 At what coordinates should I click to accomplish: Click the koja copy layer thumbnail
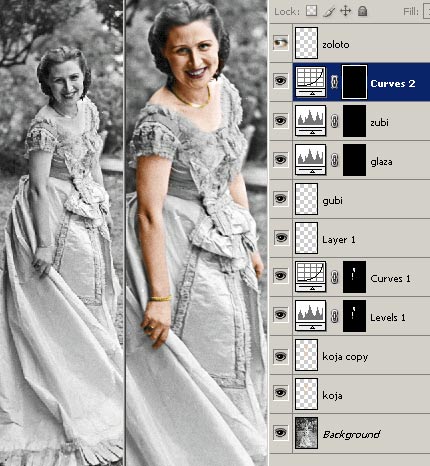(x=306, y=355)
